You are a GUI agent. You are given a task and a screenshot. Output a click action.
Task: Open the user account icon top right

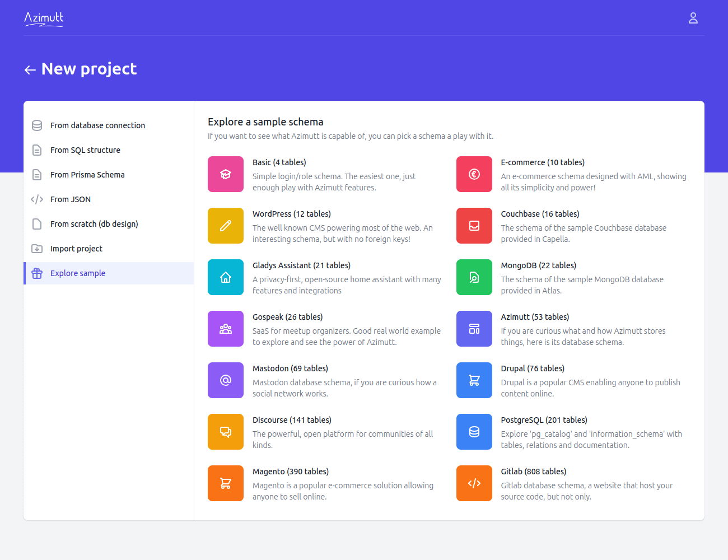pos(693,18)
